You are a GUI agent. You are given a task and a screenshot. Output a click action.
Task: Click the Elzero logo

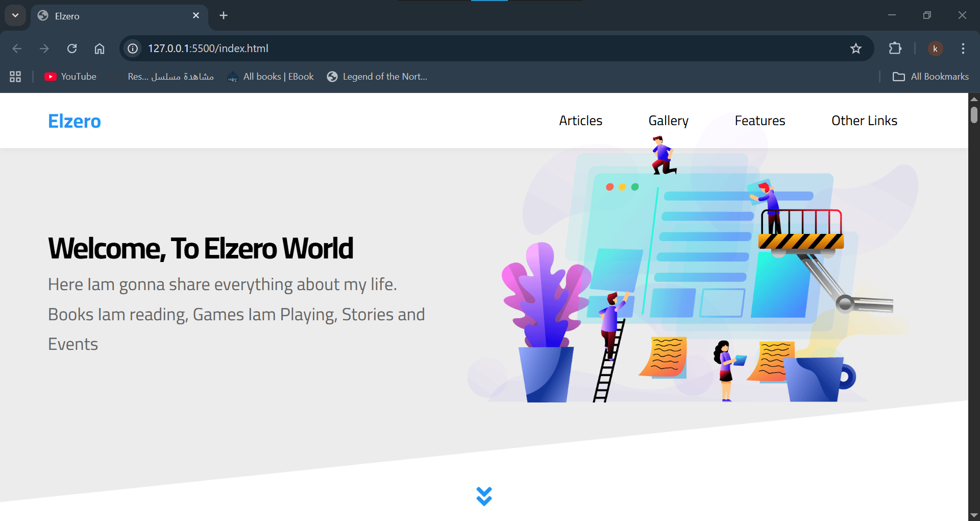coord(75,121)
